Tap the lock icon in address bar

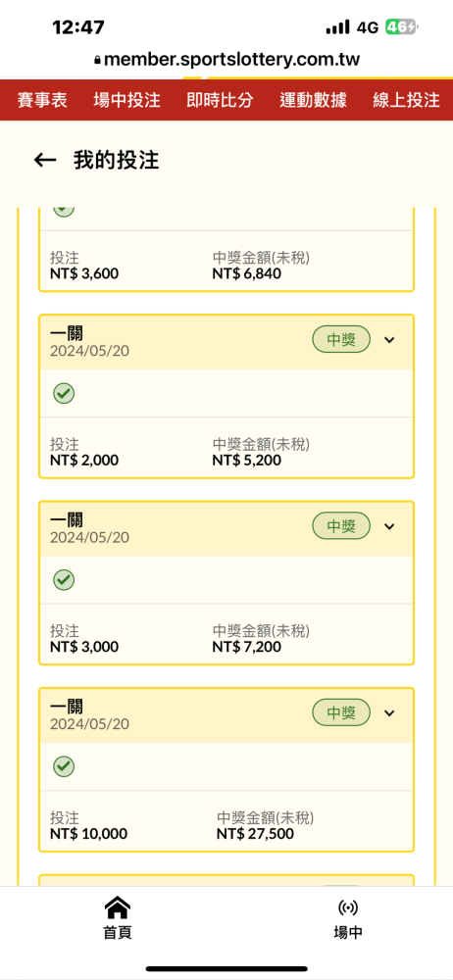[97, 61]
